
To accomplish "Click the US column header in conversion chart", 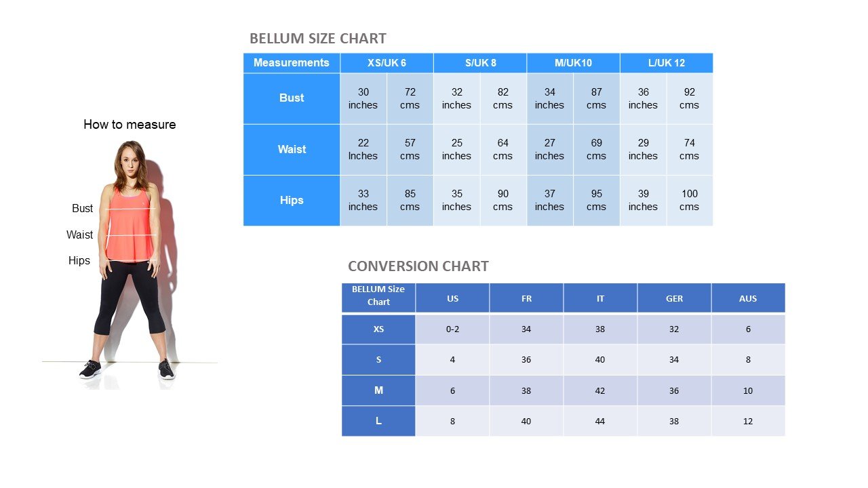I will tap(452, 298).
